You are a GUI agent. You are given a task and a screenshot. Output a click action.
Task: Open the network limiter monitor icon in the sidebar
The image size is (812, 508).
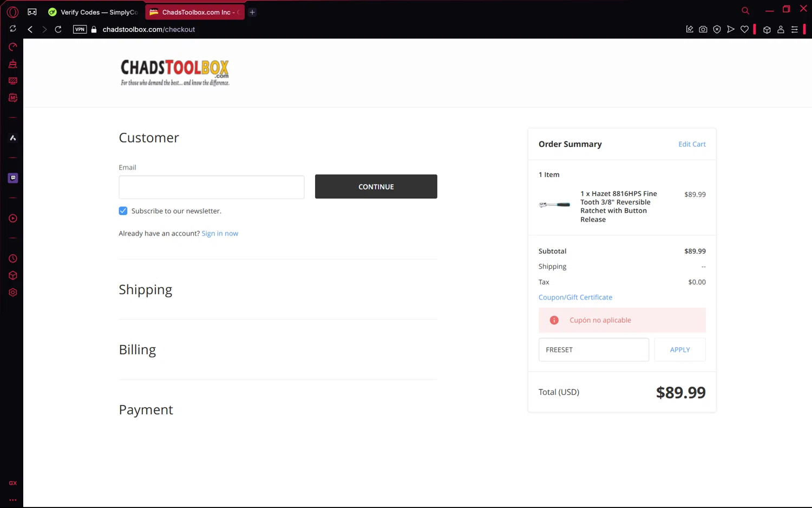13,81
